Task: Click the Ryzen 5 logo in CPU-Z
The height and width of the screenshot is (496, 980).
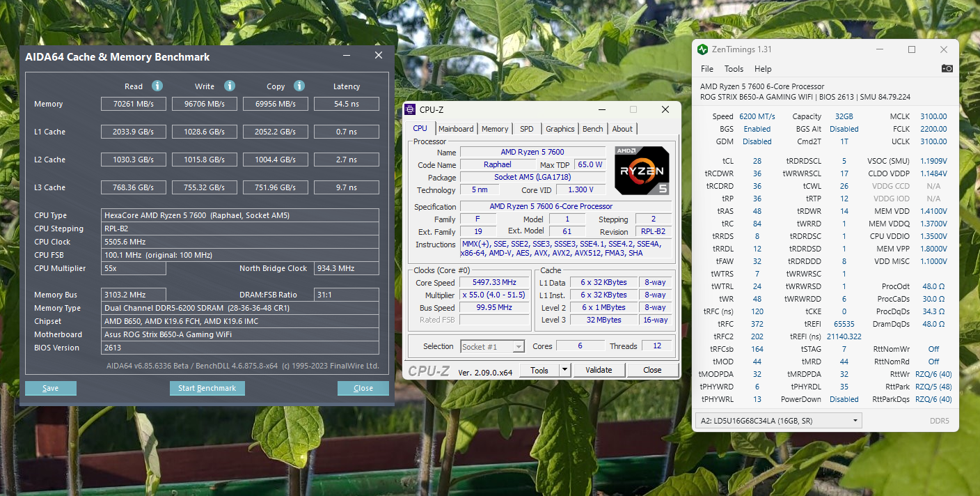Action: click(x=642, y=171)
